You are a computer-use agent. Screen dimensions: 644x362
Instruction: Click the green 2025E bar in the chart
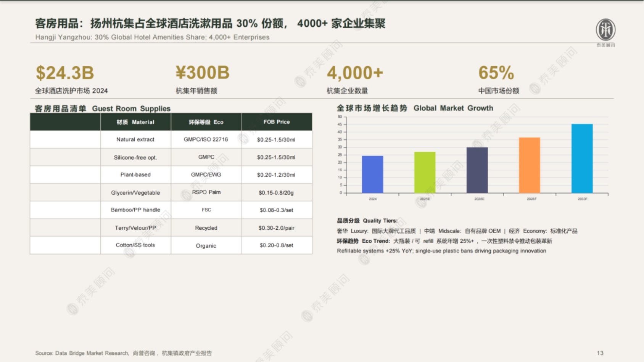[x=425, y=173]
